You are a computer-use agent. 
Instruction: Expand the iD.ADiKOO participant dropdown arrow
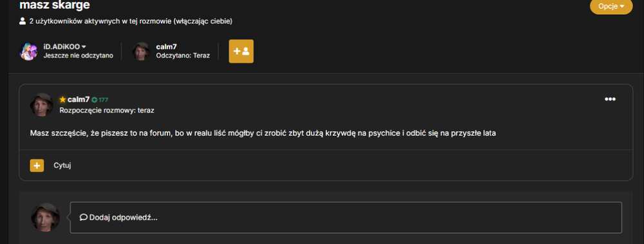point(84,47)
